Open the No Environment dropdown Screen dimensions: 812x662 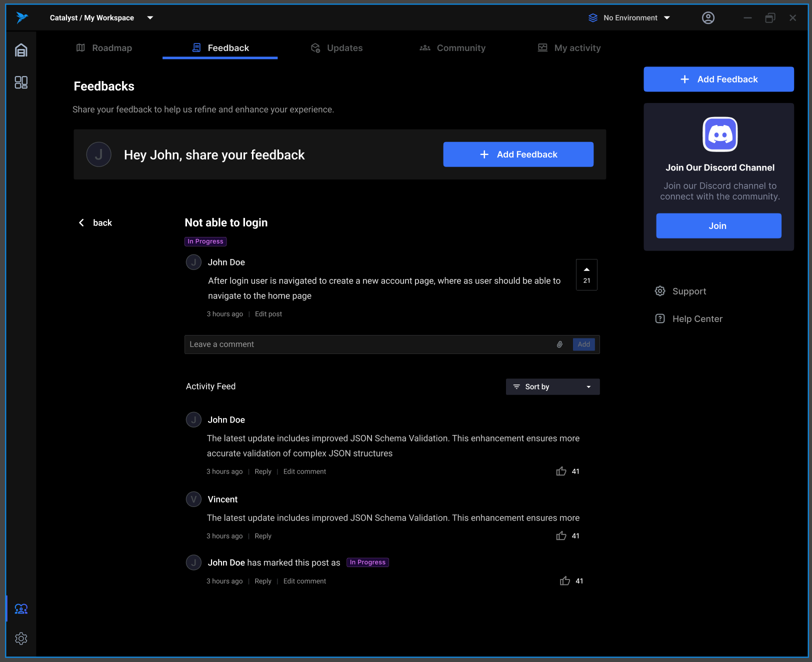(x=629, y=18)
